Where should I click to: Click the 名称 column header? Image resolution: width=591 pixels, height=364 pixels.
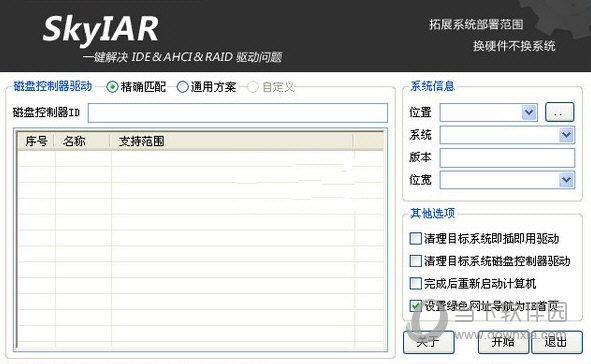coord(83,141)
